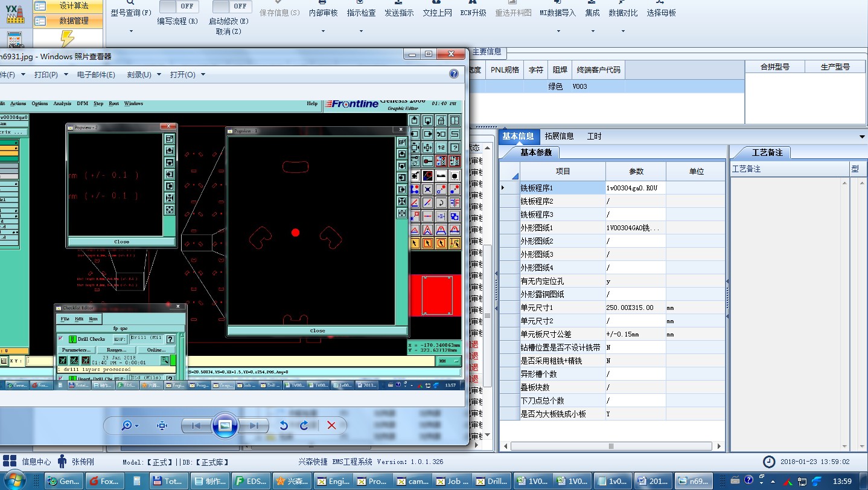Viewport: 868px width, 490px height.
Task: Switch to the 拓展信息 tab
Action: point(559,137)
